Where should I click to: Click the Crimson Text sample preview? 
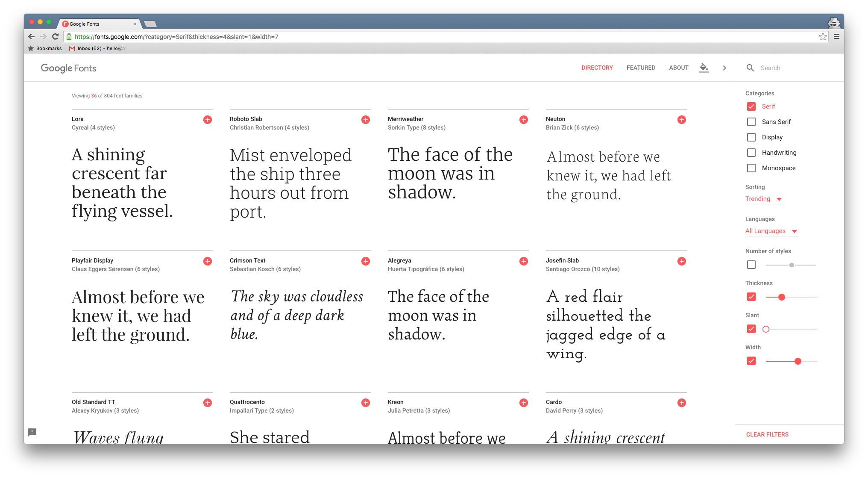pos(297,315)
